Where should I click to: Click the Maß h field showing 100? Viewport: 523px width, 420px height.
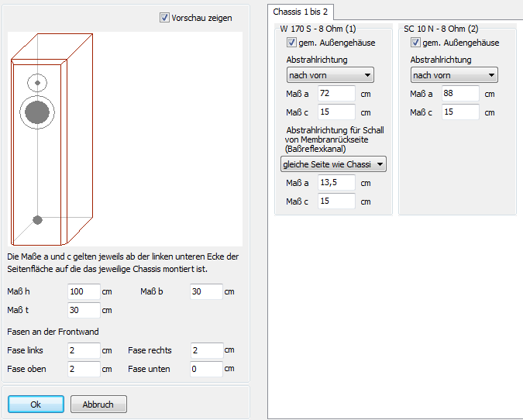click(x=84, y=291)
